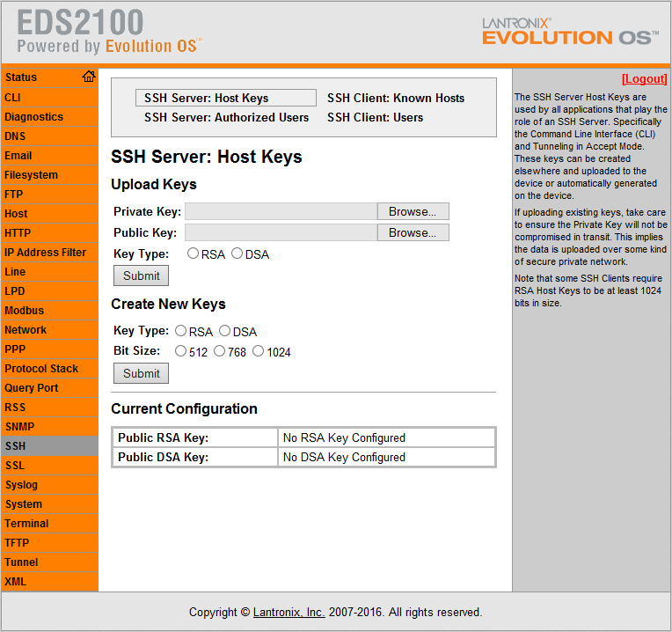
Task: Submit the Create New Keys form
Action: (141, 373)
